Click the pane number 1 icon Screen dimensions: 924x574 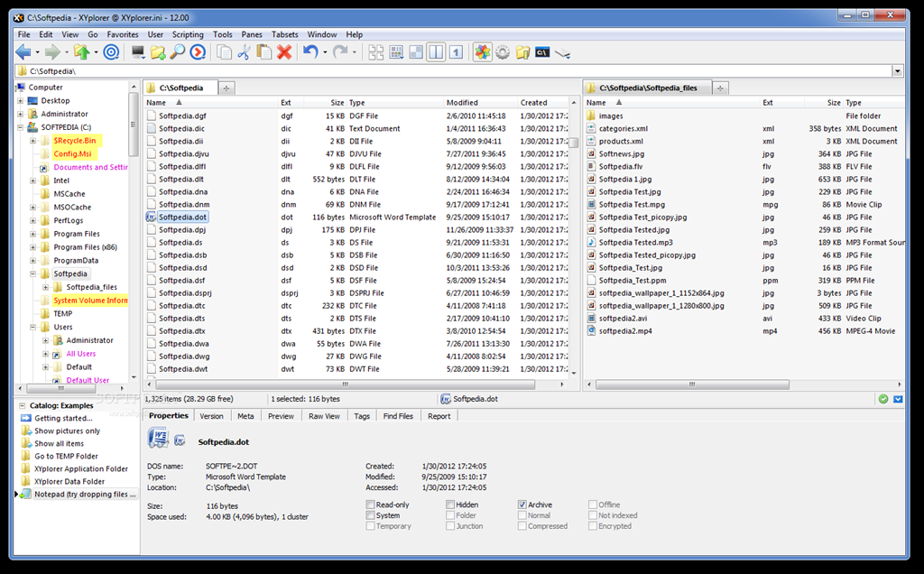(x=456, y=52)
